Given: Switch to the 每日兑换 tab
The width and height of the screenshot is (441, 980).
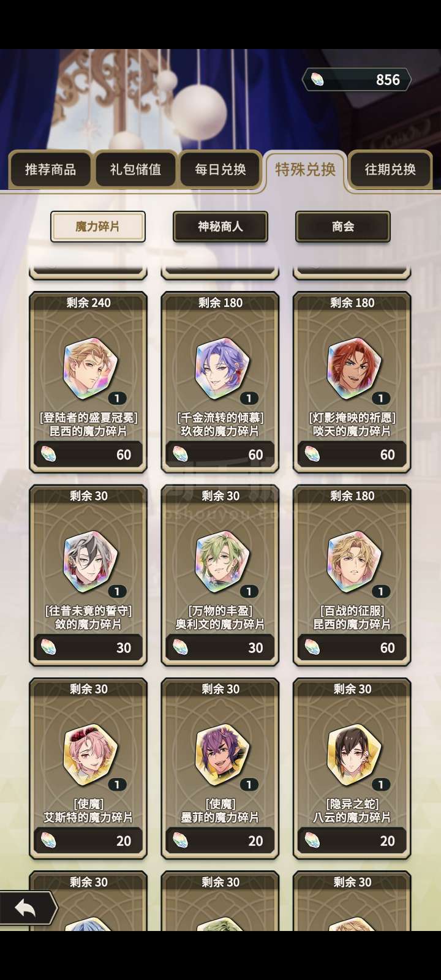Looking at the screenshot, I should (x=221, y=169).
